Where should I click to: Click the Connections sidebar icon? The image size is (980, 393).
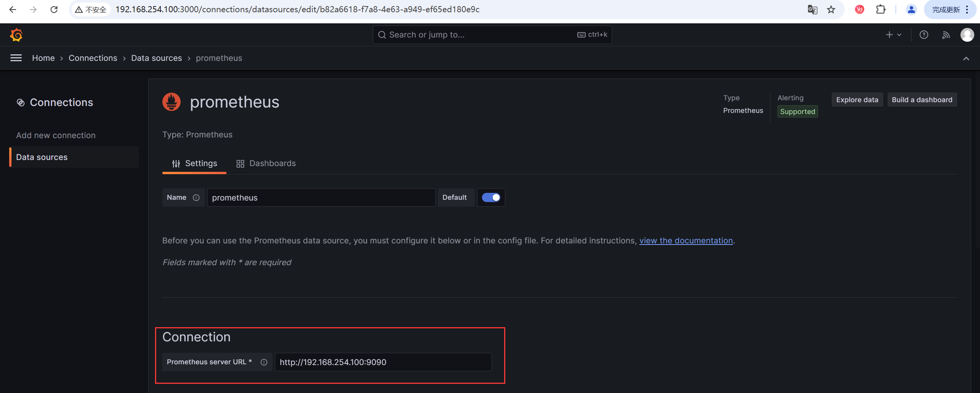(x=21, y=103)
